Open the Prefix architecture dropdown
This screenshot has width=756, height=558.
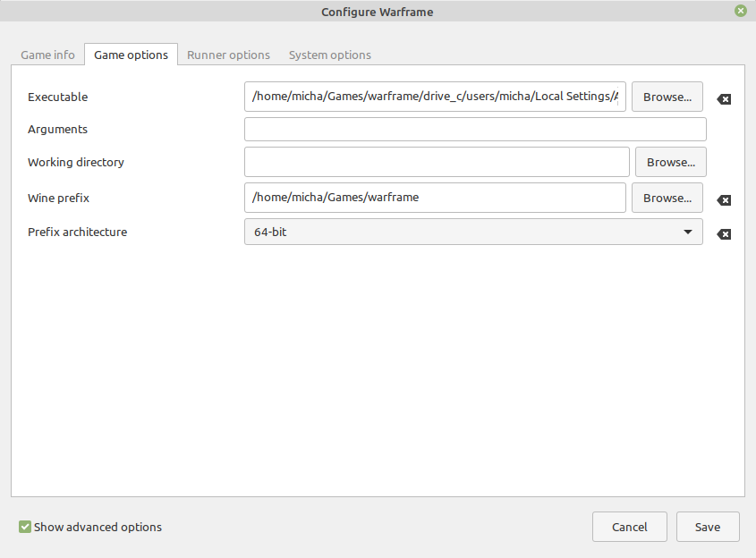(473, 232)
